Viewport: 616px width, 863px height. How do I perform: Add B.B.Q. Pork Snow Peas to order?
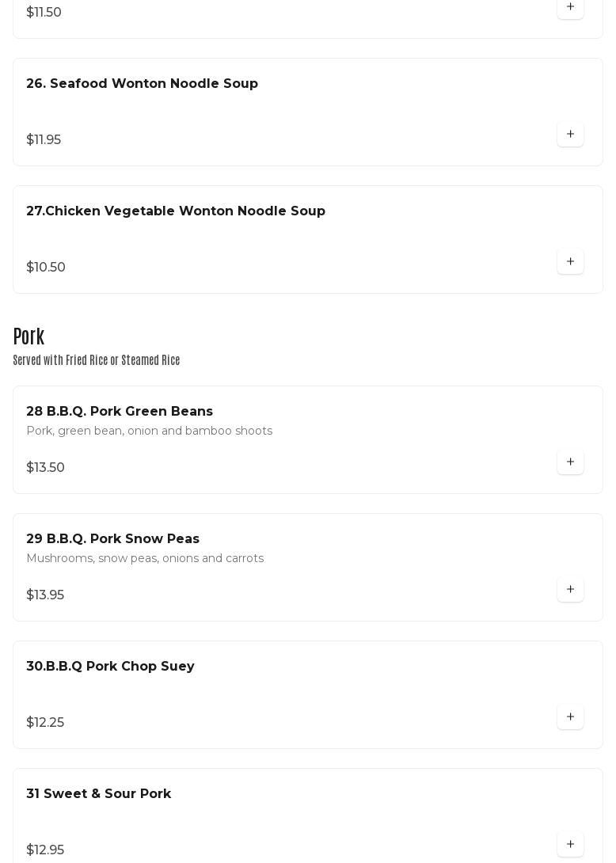[570, 590]
